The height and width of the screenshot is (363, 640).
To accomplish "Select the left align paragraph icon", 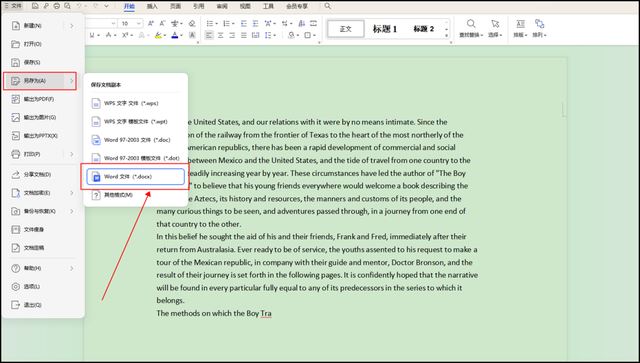I will click(x=209, y=36).
